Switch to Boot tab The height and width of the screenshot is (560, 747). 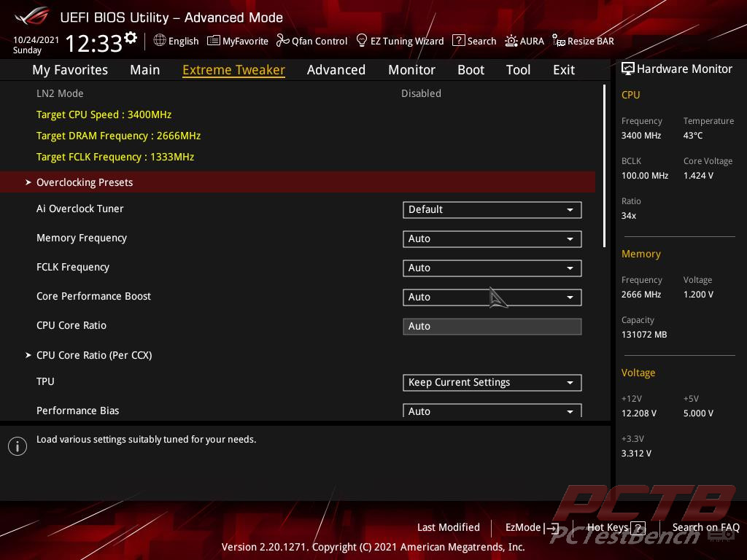(x=471, y=70)
